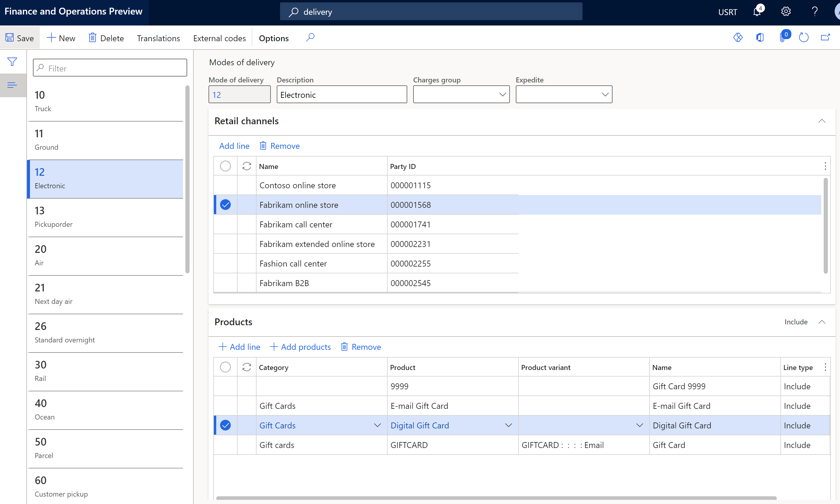Click the Mode of delivery input field
840x504 pixels.
click(x=239, y=94)
